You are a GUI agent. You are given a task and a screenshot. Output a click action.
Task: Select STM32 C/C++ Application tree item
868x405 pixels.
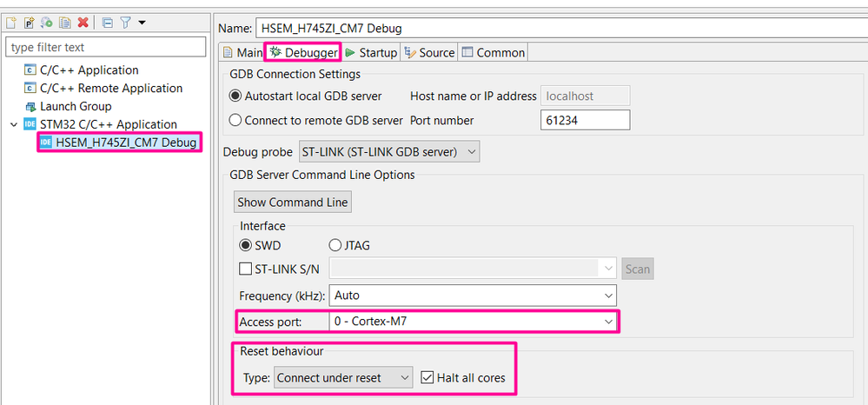point(109,124)
